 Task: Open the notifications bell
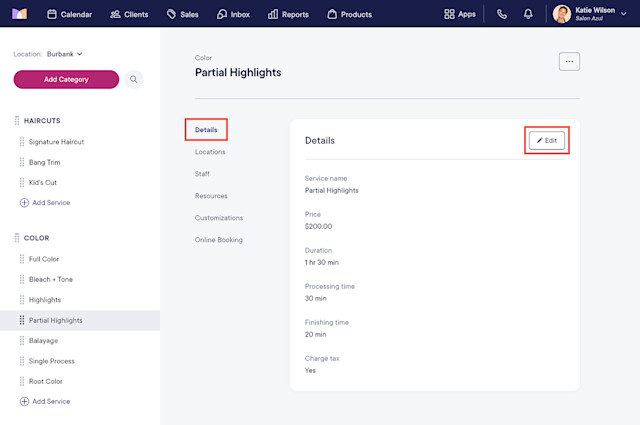coord(528,14)
